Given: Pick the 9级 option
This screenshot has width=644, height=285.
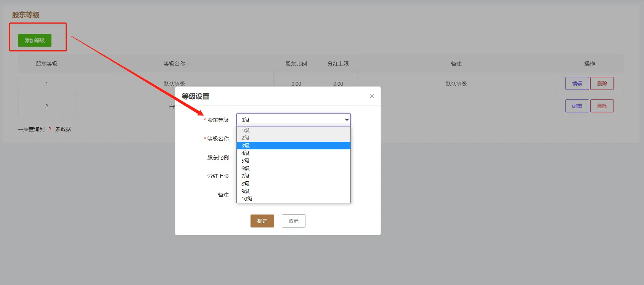Looking at the screenshot, I should coord(293,191).
